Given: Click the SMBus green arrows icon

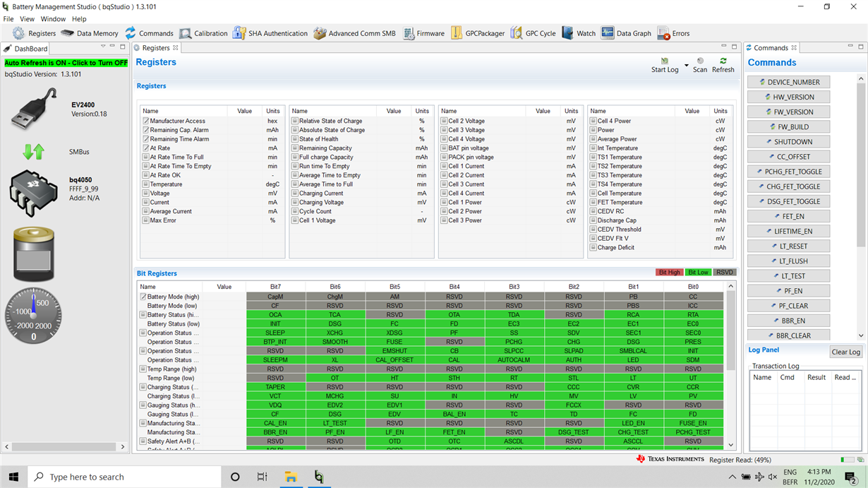Looking at the screenshot, I should pyautogui.click(x=33, y=151).
